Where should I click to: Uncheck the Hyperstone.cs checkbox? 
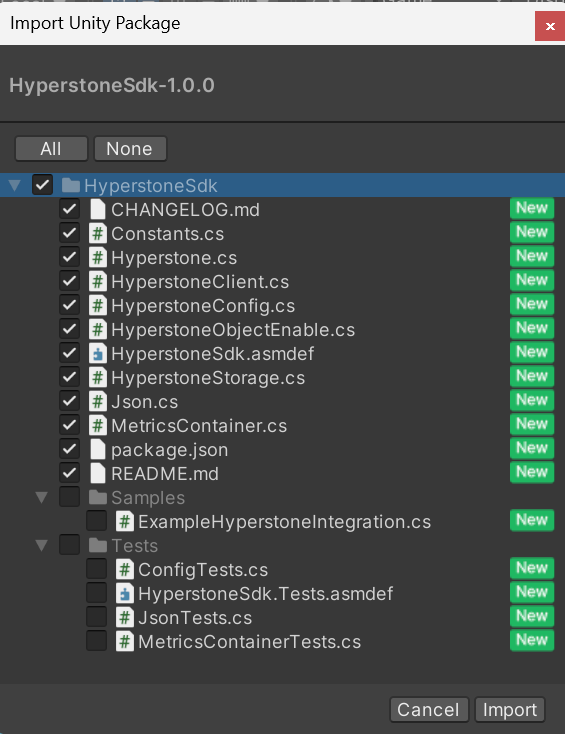pos(69,257)
